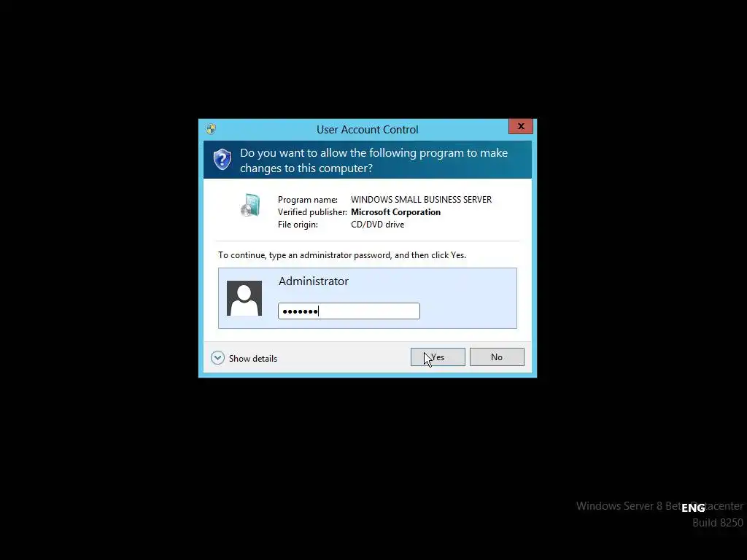Click the 'File origin:' label
This screenshot has width=747, height=560.
pyautogui.click(x=298, y=225)
